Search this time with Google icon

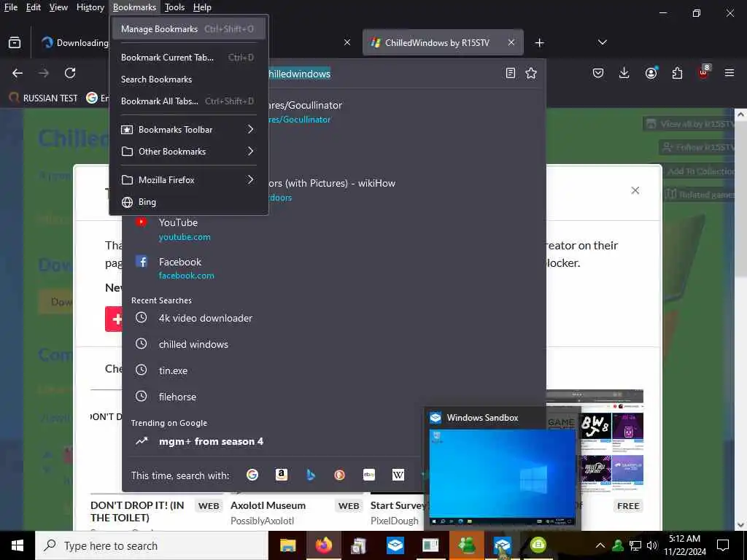pyautogui.click(x=252, y=475)
